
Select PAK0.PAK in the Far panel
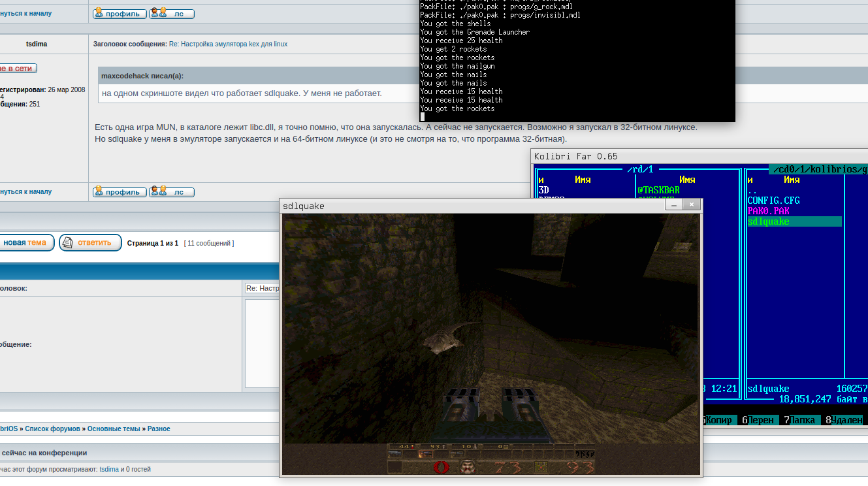767,210
